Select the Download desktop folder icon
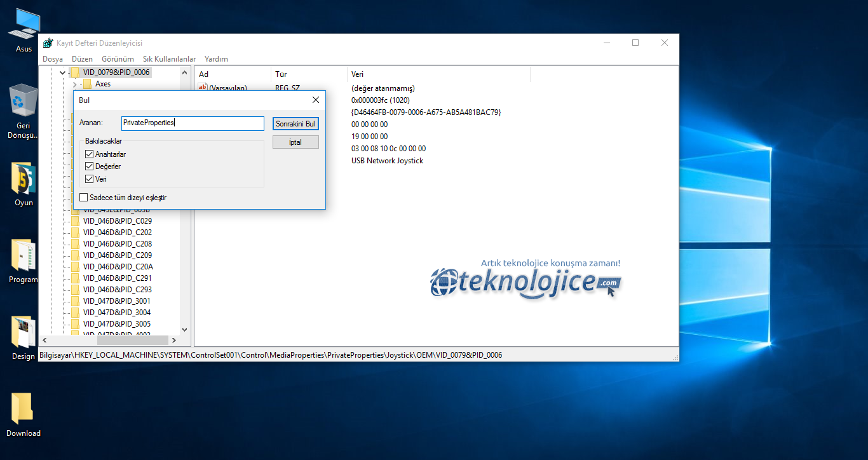The height and width of the screenshot is (460, 868). (x=22, y=408)
